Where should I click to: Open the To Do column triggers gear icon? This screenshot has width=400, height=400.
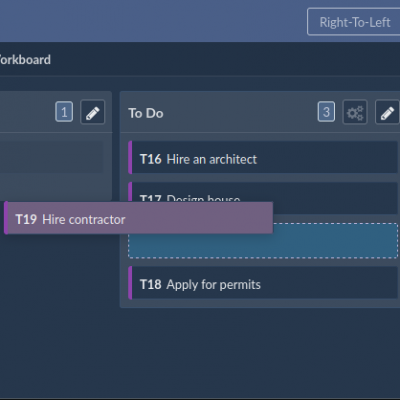355,112
